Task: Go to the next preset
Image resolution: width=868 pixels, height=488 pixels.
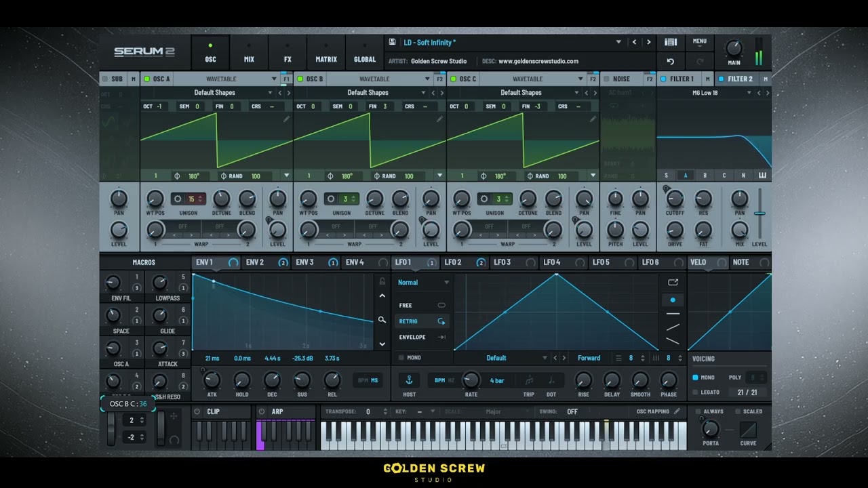Action: (x=649, y=42)
